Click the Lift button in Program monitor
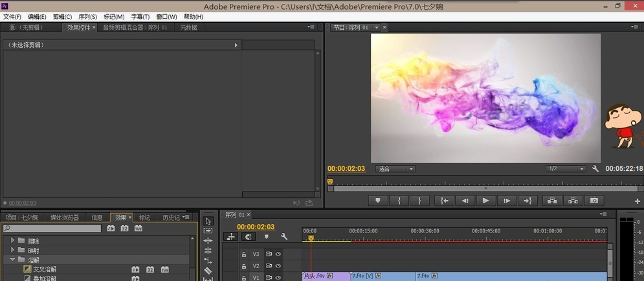Viewport: 644px width, 281px height. [x=551, y=201]
